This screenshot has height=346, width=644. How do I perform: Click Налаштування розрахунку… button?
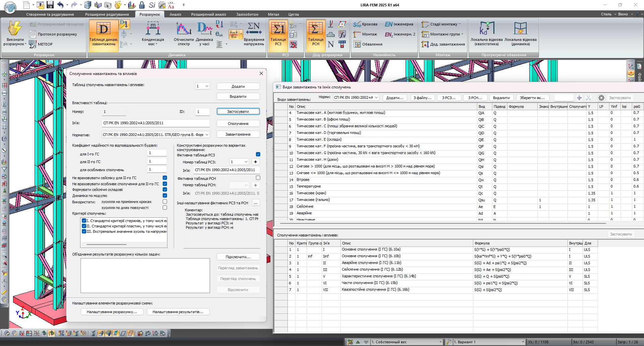pos(112,312)
